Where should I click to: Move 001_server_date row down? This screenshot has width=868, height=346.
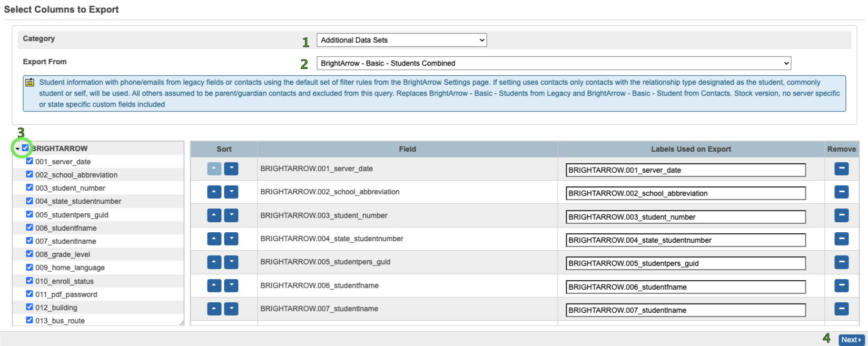click(231, 169)
